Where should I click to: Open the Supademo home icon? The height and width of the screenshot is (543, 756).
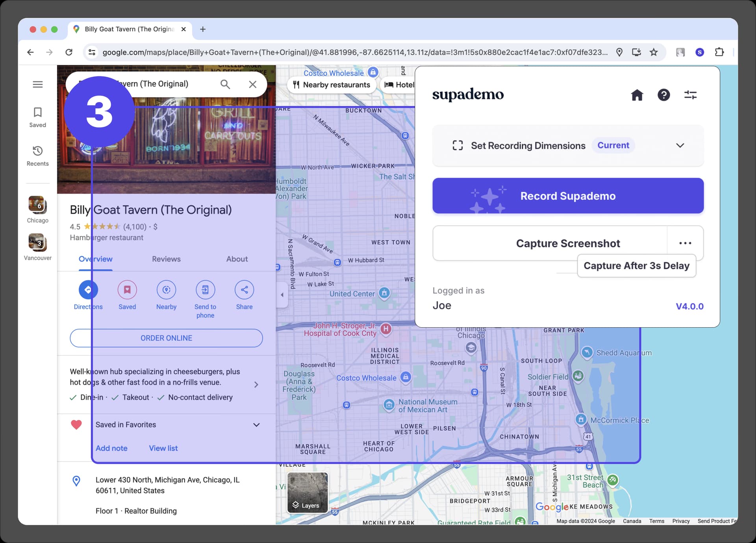pos(637,95)
